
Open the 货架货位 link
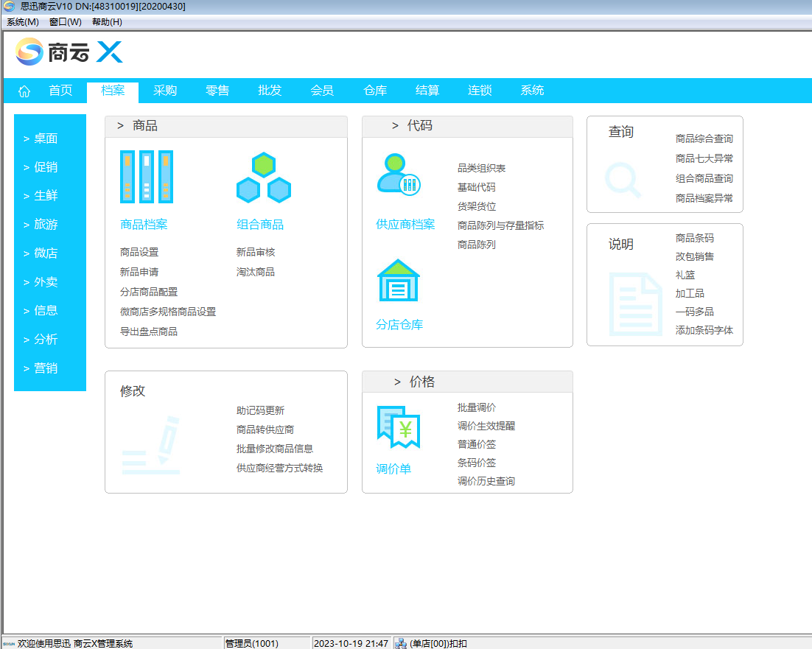[x=477, y=206]
